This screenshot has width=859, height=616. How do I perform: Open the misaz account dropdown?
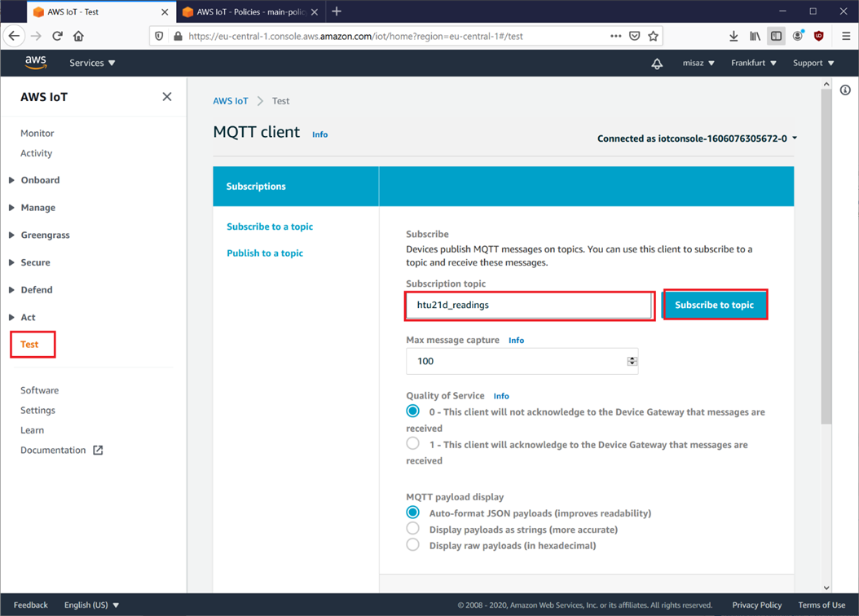698,63
